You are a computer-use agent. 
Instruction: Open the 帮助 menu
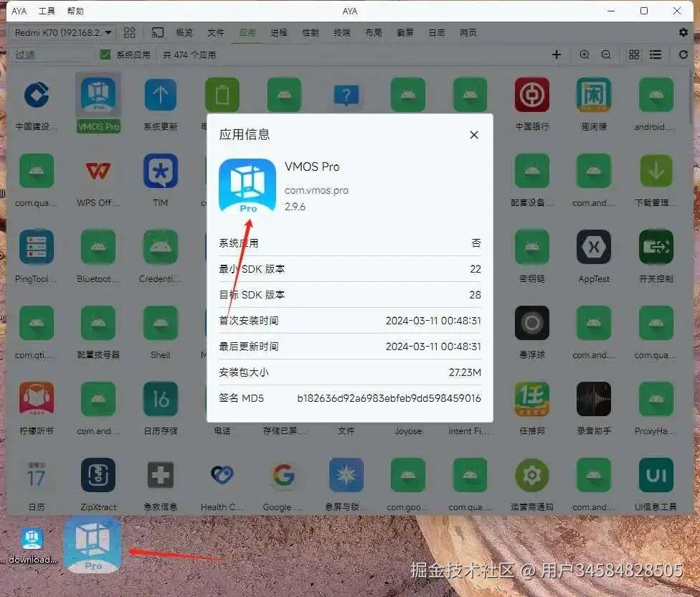(75, 11)
